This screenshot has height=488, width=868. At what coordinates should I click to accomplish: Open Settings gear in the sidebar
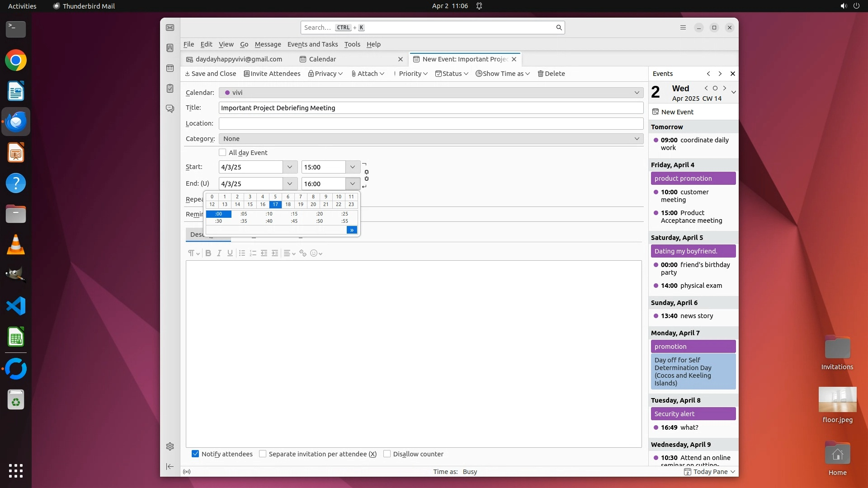click(x=170, y=446)
